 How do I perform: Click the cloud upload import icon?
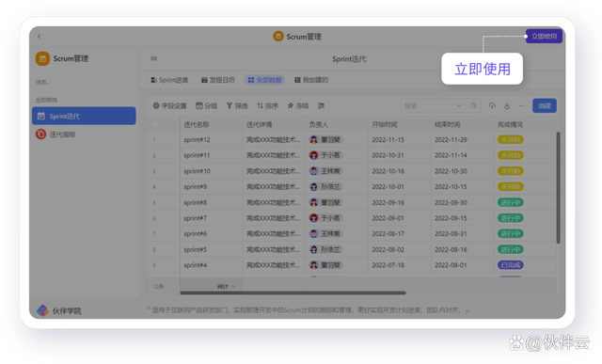click(492, 105)
